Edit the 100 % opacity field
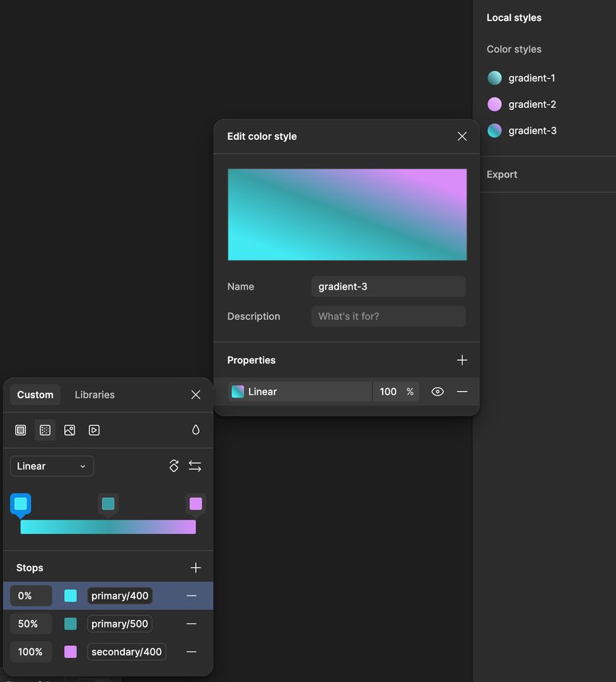Image resolution: width=616 pixels, height=682 pixels. point(396,392)
